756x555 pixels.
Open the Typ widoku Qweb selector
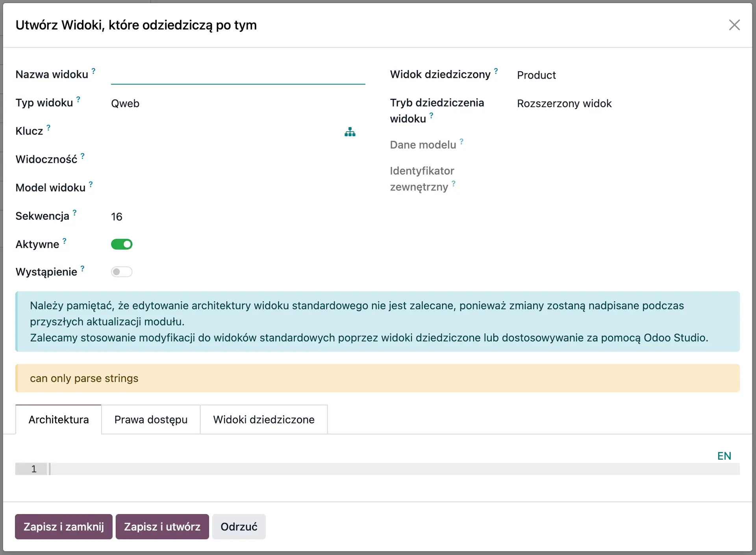125,104
